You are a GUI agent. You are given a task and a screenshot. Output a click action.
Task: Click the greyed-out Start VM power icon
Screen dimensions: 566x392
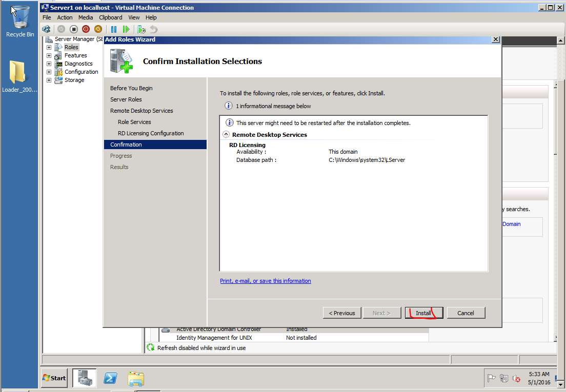point(62,29)
